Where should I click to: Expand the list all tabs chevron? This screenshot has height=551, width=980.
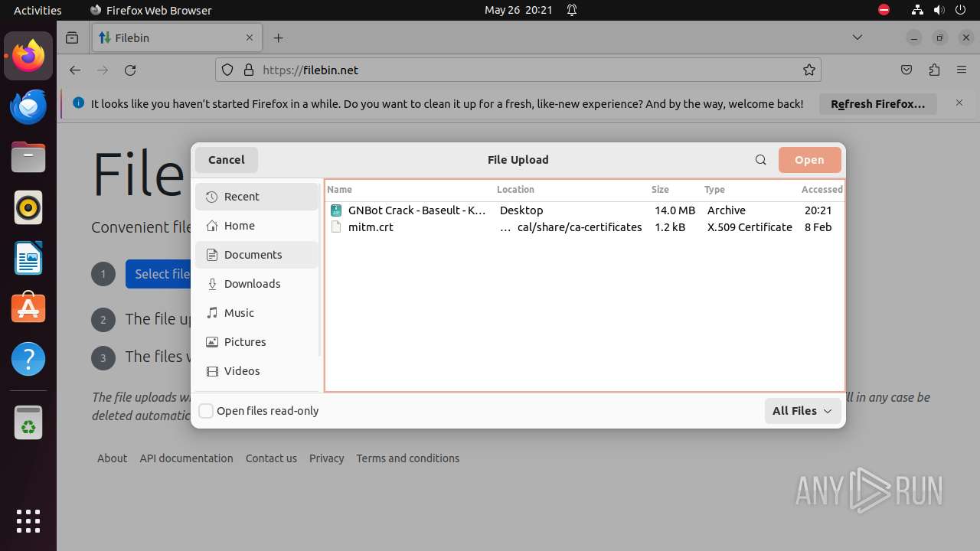[857, 37]
